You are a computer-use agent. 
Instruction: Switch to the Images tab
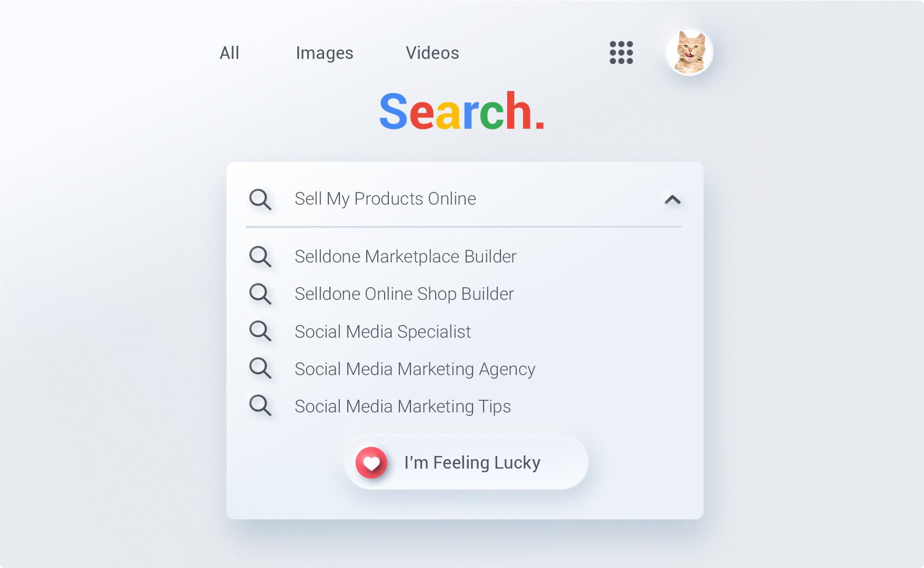tap(325, 53)
